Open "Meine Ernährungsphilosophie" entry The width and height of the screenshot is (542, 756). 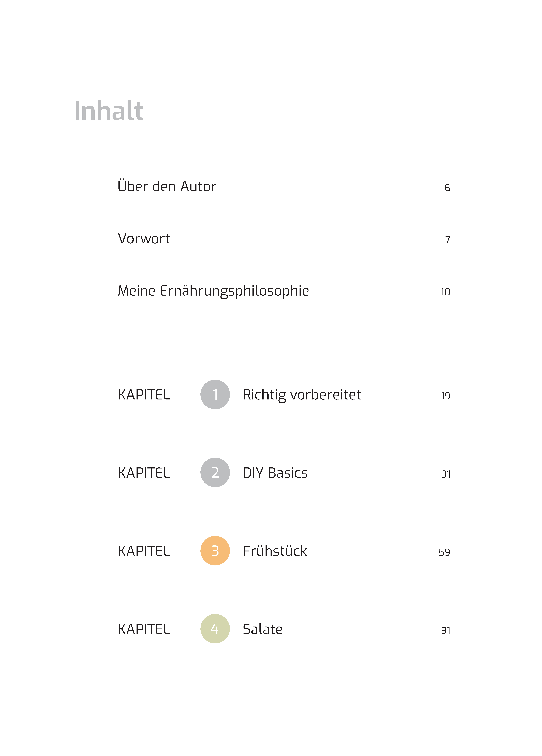pyautogui.click(x=213, y=291)
